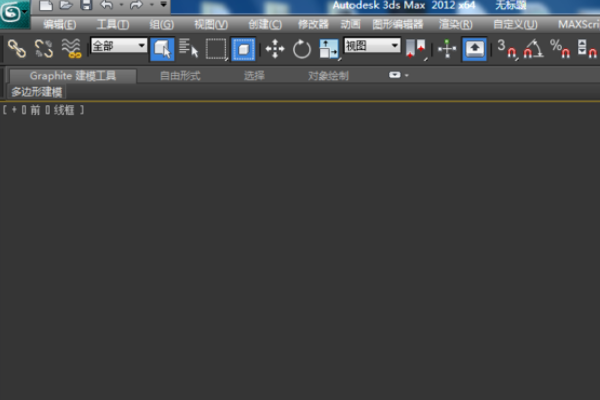Switch to the 自由形式 ribbon tab
Image resolution: width=600 pixels, height=400 pixels.
click(x=180, y=76)
